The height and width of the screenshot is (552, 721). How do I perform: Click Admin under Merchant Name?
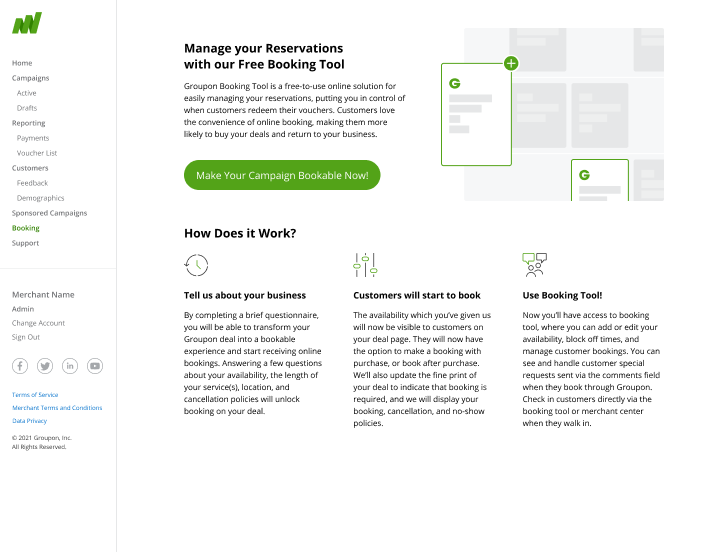(23, 309)
